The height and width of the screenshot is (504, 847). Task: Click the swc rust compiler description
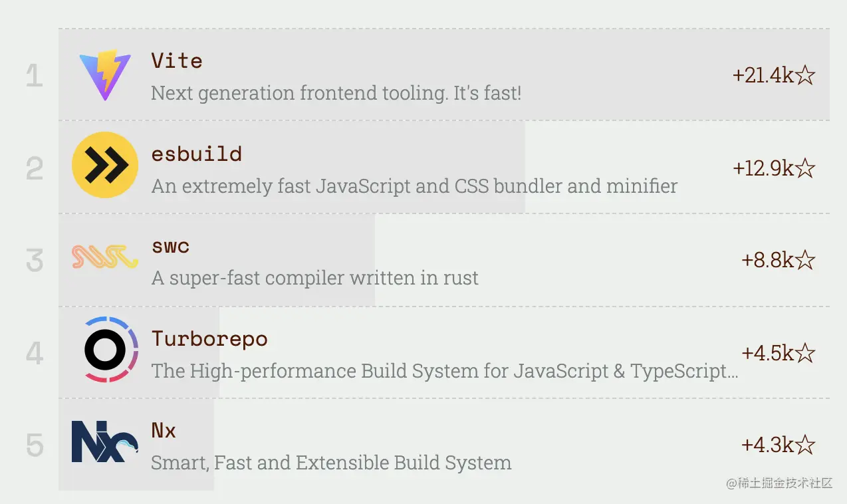(x=315, y=278)
